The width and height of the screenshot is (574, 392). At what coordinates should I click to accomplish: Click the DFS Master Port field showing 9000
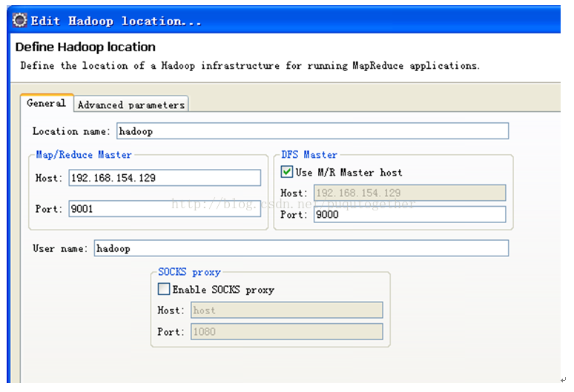409,214
